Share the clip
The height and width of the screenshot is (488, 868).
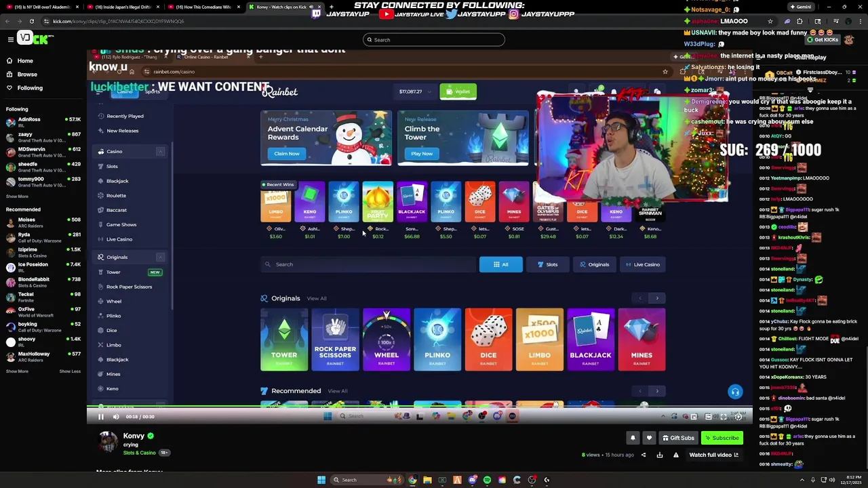pos(644,455)
